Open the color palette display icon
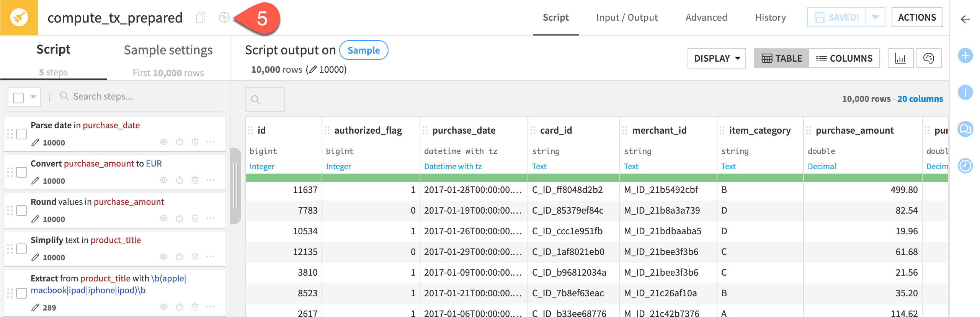The image size is (980, 317). pyautogui.click(x=928, y=59)
